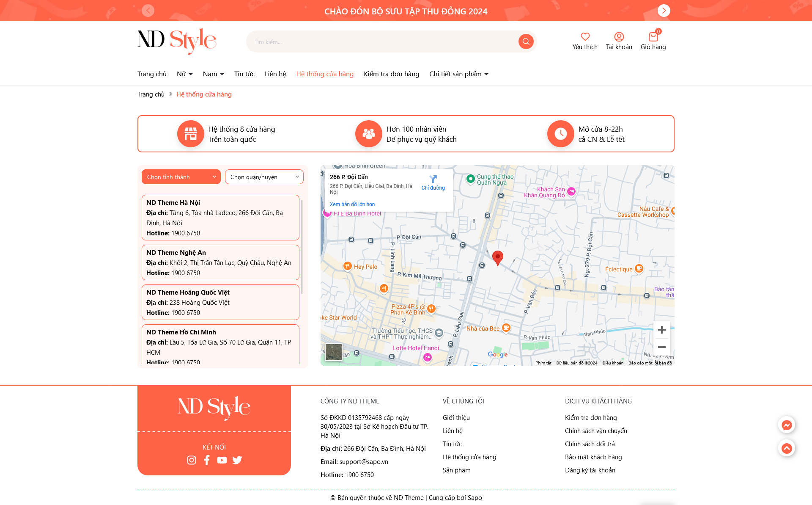Zoom out on the map
Viewport: 812px width, 505px height.
coord(662,347)
